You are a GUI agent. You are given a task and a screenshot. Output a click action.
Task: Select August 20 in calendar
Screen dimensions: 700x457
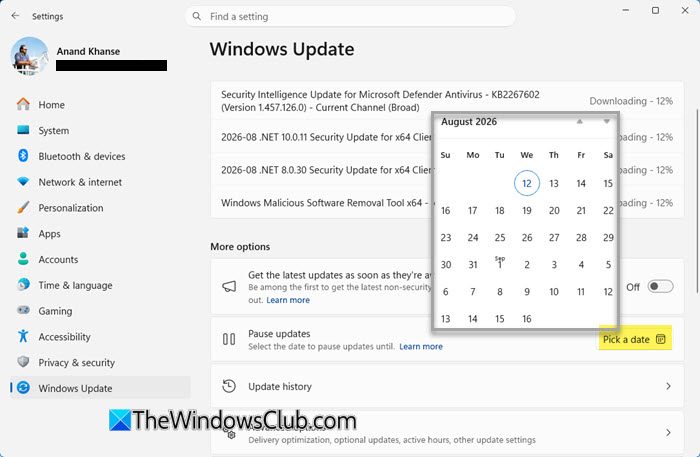554,210
